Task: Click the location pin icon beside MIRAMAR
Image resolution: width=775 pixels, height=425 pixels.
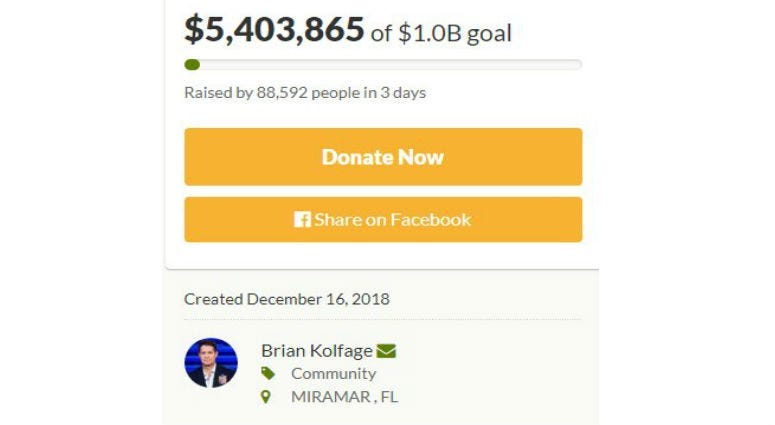Action: point(267,396)
